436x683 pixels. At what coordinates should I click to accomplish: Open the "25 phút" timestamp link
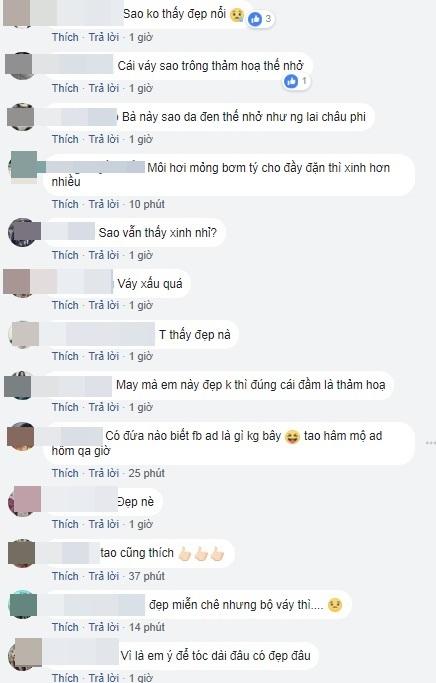pos(147,473)
